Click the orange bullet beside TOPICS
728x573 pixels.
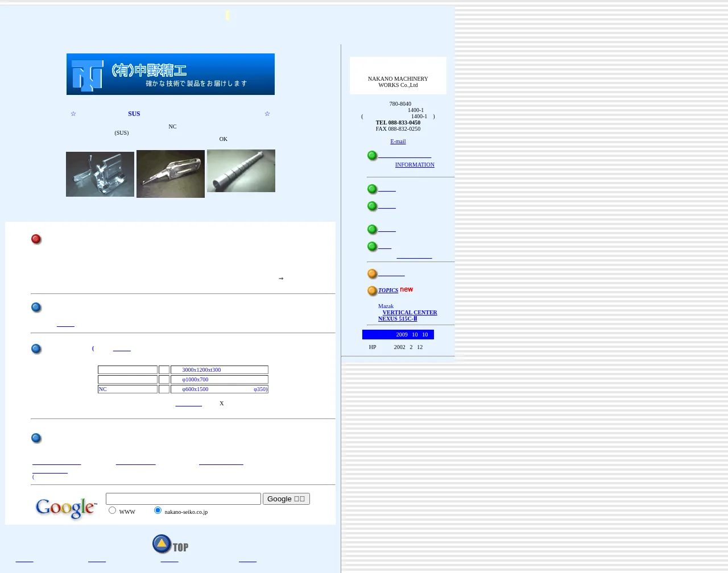coord(372,291)
